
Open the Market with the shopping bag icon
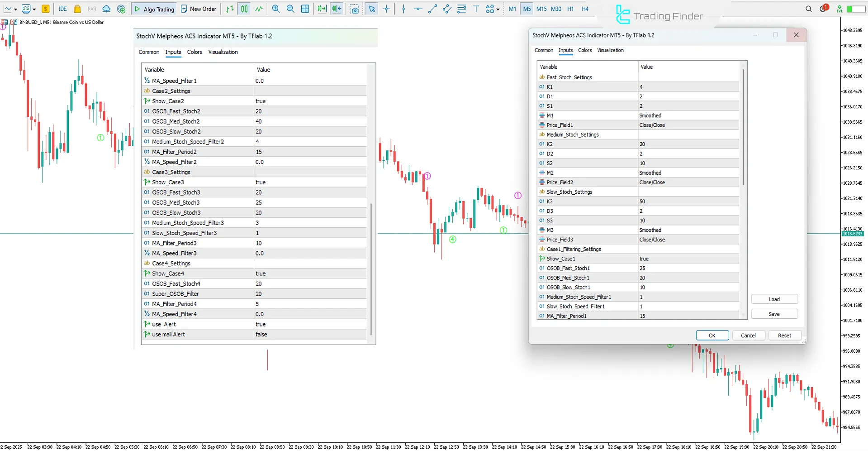[77, 9]
